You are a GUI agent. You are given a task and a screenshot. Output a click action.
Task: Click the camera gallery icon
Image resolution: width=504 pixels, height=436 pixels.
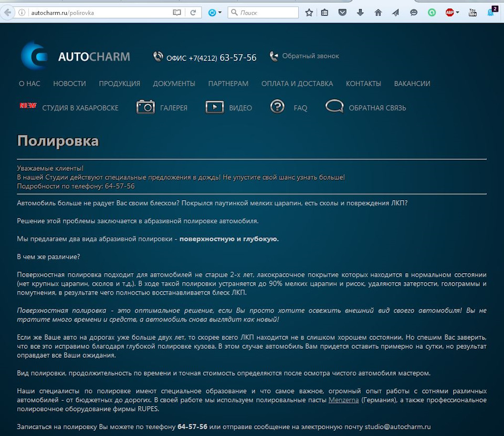pyautogui.click(x=145, y=107)
